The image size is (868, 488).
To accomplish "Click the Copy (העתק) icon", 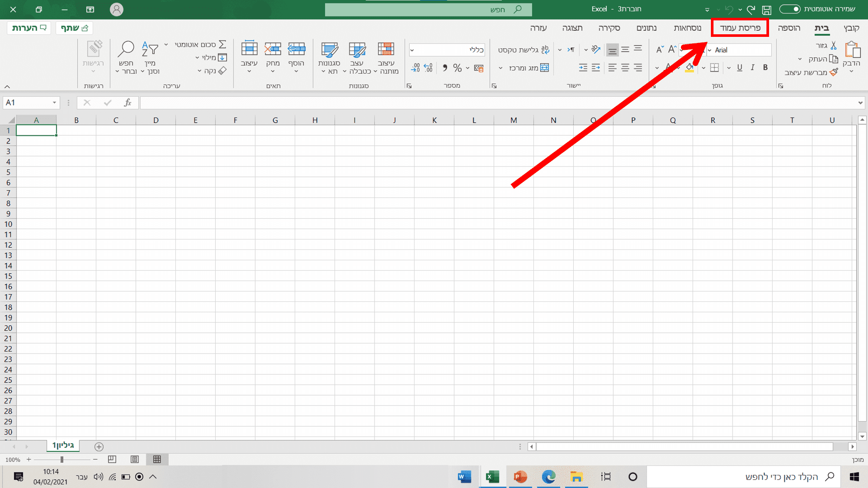I will 834,59.
